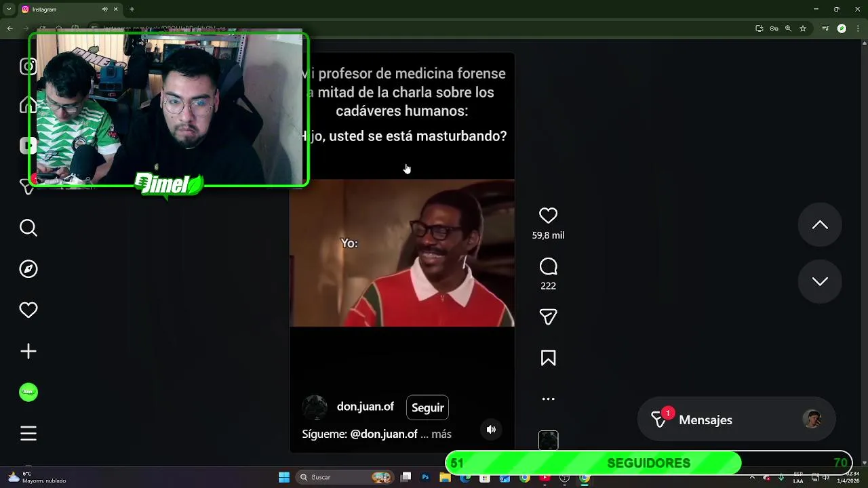Open the hamburger More menu in sidebar
The image size is (868, 488).
28,433
